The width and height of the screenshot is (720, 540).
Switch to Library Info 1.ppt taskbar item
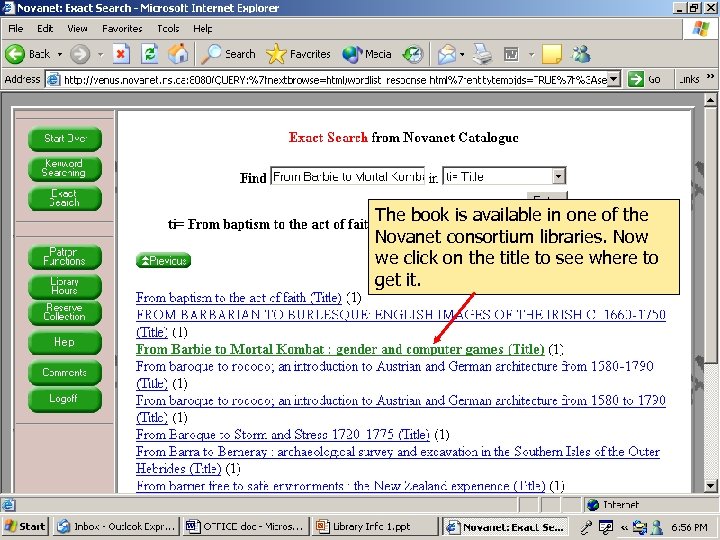[374, 527]
